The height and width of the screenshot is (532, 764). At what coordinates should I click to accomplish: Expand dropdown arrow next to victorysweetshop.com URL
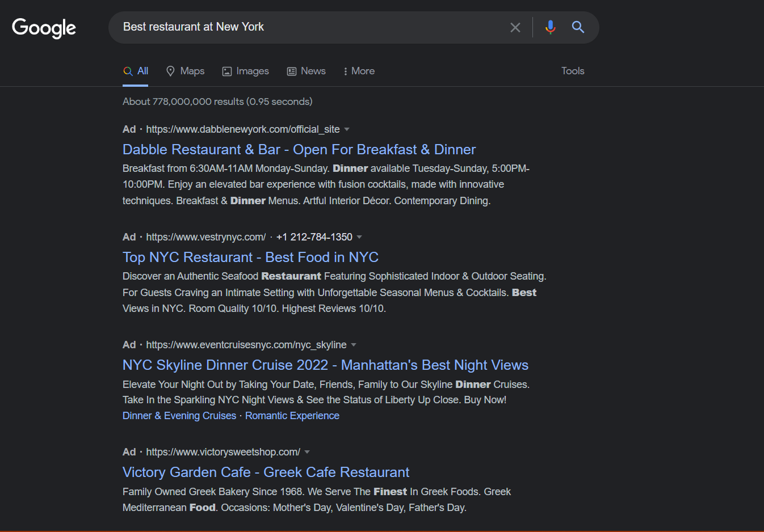[307, 452]
